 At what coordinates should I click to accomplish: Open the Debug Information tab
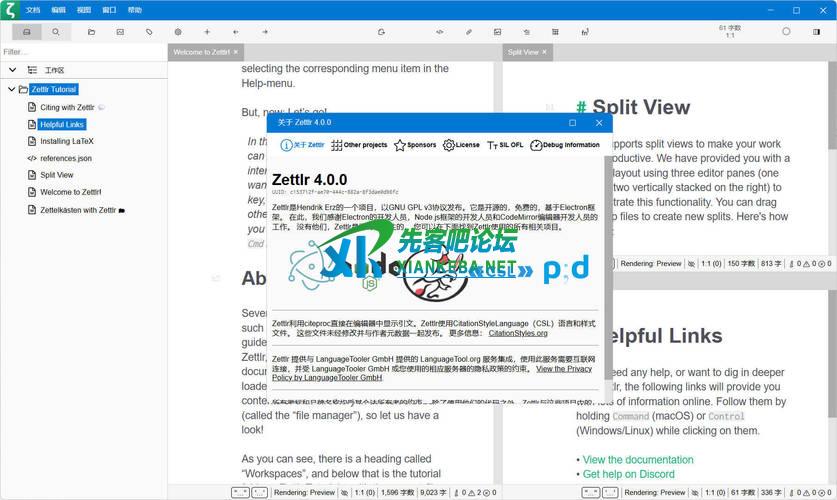tap(566, 145)
